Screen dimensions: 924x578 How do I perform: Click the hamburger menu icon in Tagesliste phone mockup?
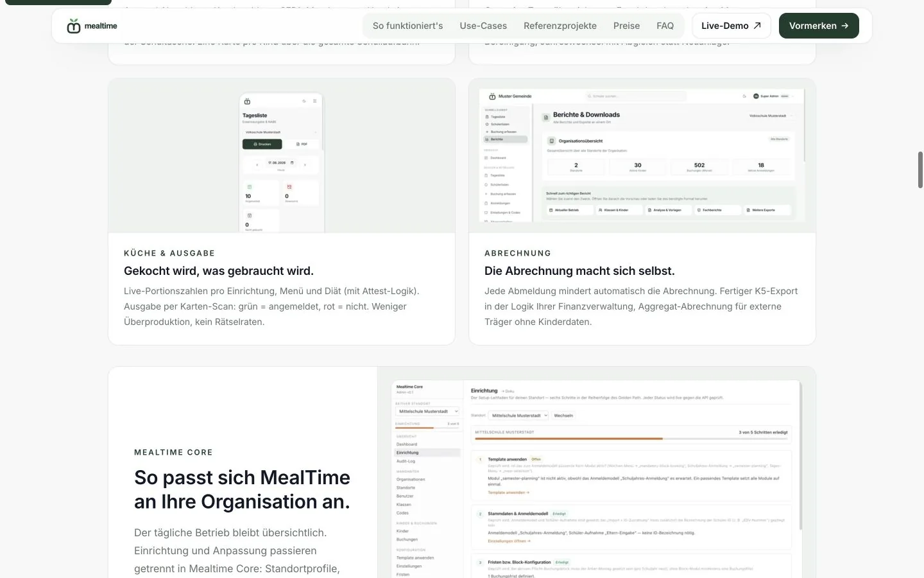click(x=314, y=101)
